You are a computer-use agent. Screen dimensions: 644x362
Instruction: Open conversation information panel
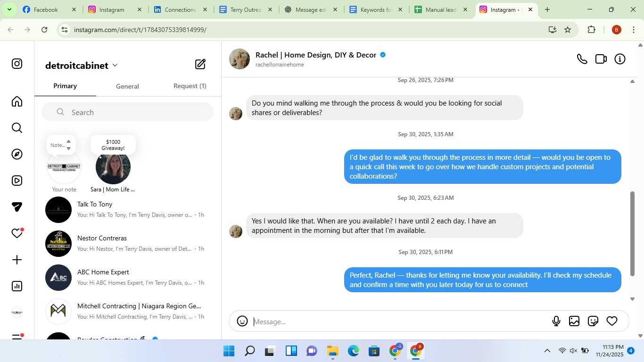tap(620, 59)
